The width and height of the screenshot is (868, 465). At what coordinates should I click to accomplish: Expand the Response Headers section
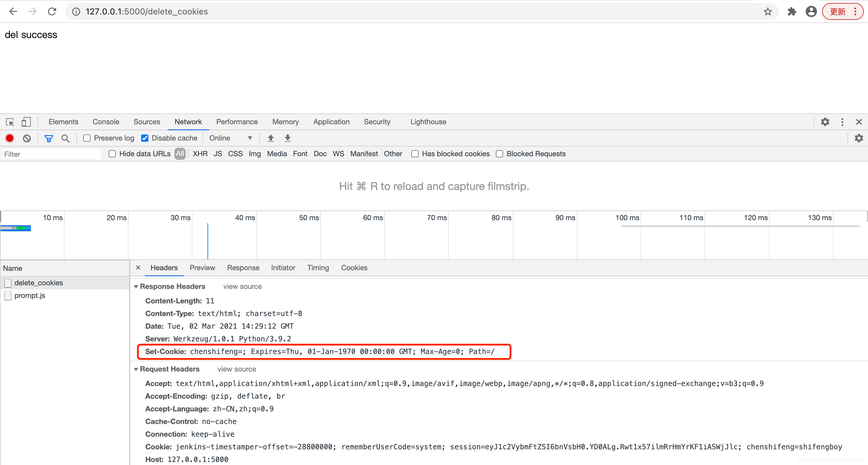pos(135,286)
